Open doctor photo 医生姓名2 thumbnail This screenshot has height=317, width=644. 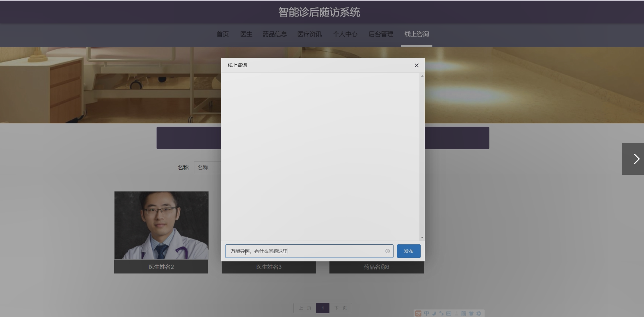coord(161,225)
